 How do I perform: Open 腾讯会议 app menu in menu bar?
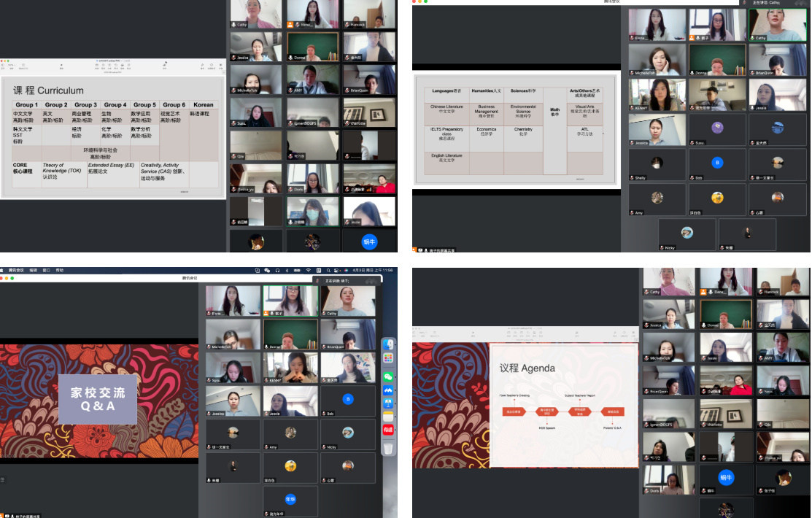point(16,271)
